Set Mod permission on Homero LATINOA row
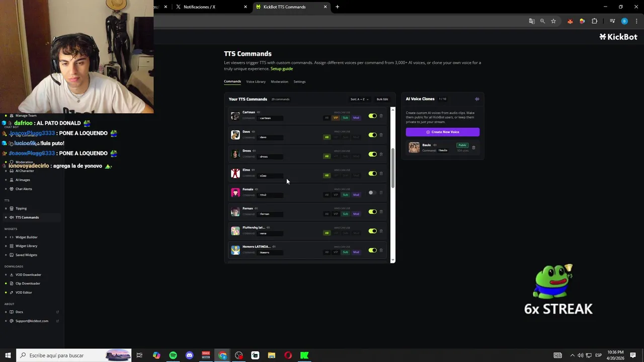Screen dimensions: 644x362 pos(356,252)
